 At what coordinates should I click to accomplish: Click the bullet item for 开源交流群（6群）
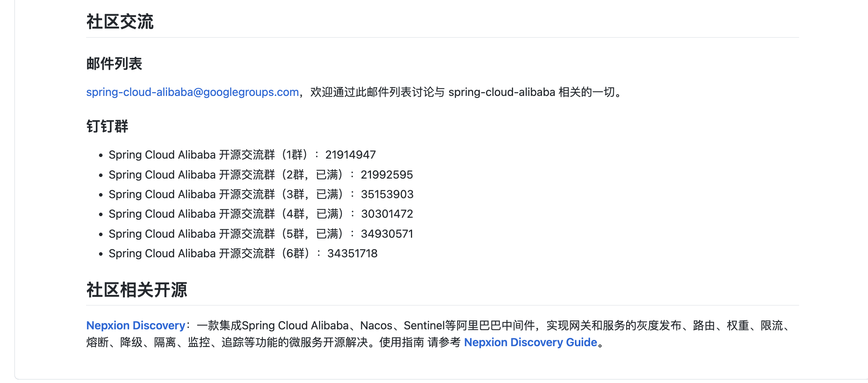pos(243,253)
